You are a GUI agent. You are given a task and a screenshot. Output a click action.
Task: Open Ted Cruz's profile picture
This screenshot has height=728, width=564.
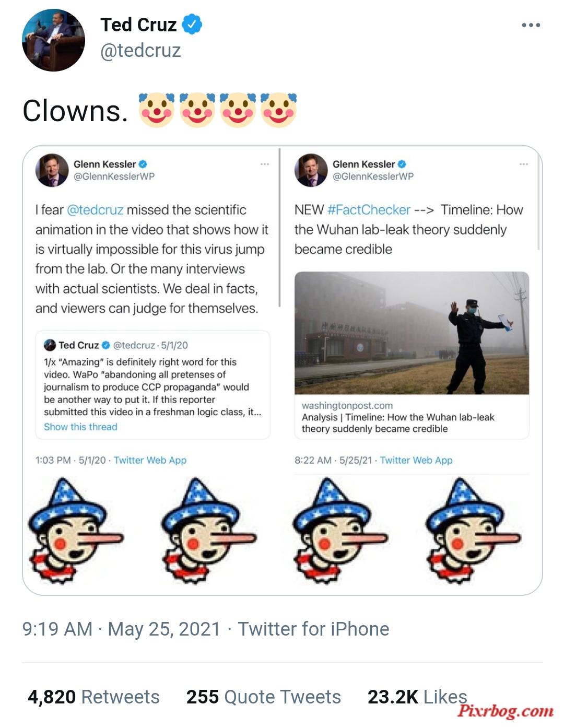[53, 40]
